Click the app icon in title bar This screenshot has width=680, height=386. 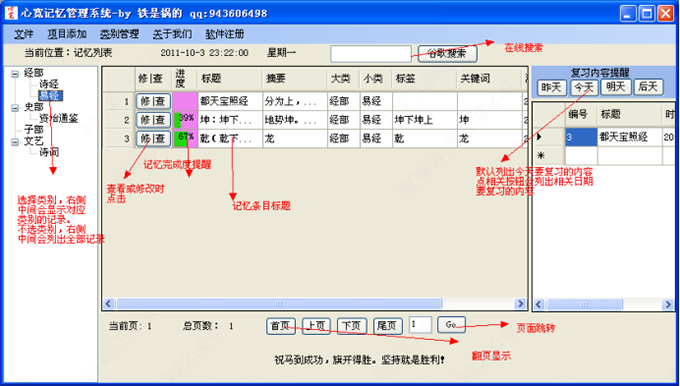(x=11, y=13)
